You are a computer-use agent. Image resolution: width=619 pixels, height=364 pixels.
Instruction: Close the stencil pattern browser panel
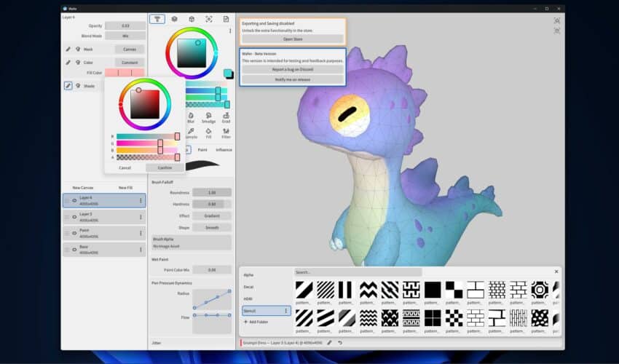click(x=556, y=272)
